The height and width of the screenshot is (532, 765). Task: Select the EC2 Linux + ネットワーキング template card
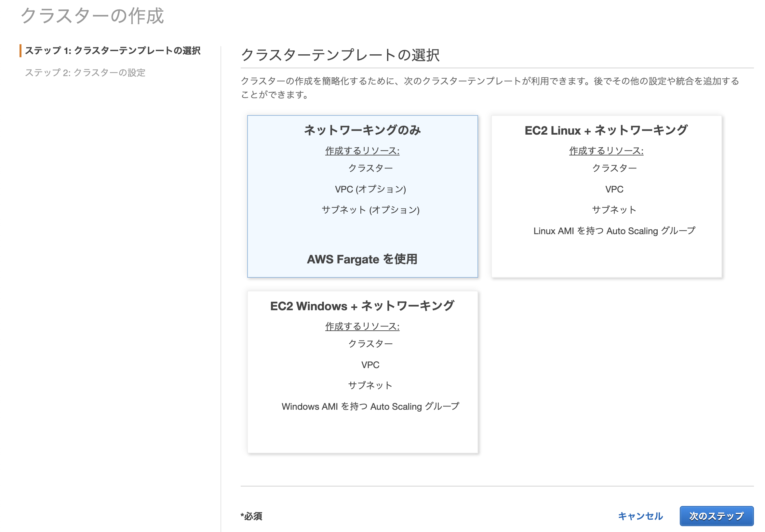tap(606, 196)
